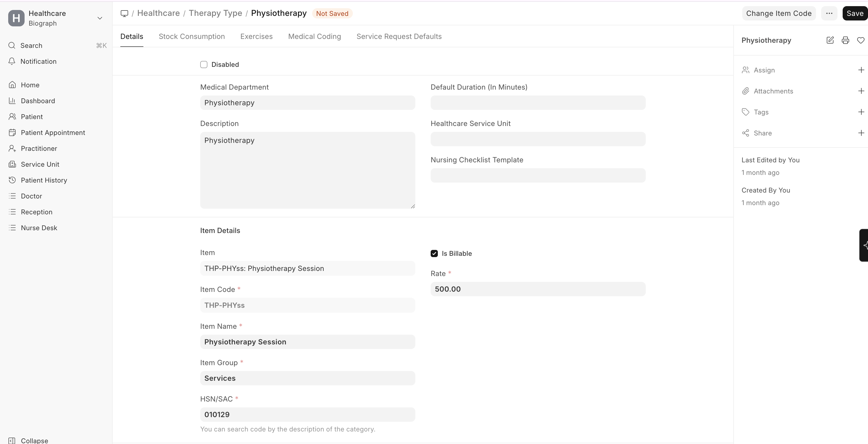Open the three-dots more actions menu
The width and height of the screenshot is (868, 444).
click(829, 14)
